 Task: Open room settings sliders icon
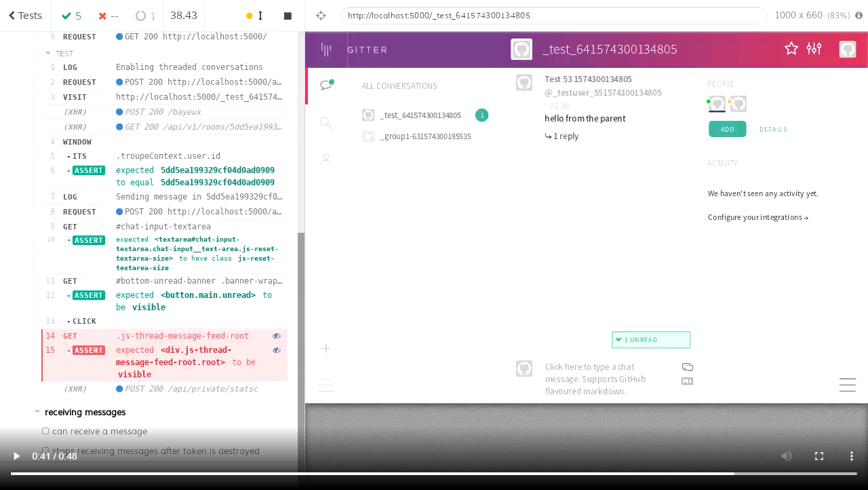(814, 48)
